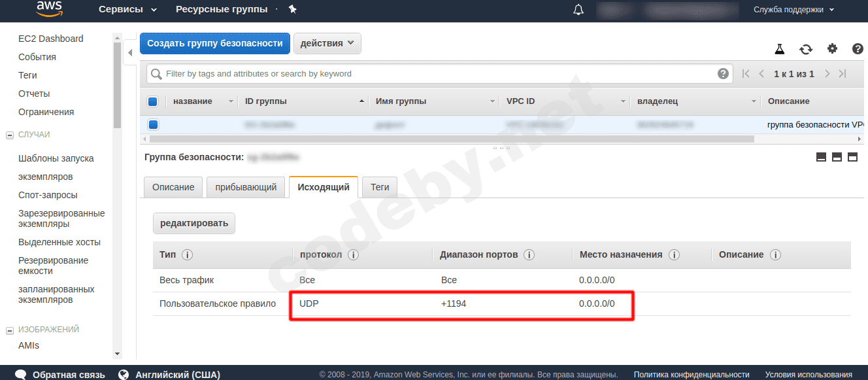
Task: Sort by ID группы column arrow
Action: pos(361,101)
